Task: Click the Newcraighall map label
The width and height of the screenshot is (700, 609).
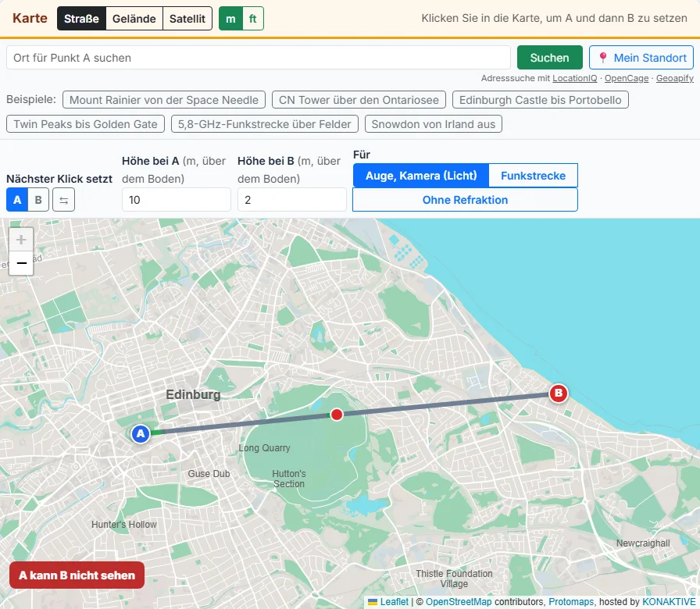Action: 643,543
